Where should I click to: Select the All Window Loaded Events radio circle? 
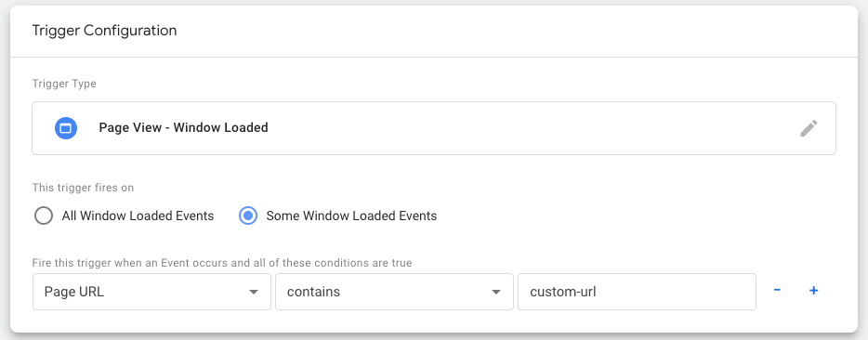[43, 216]
